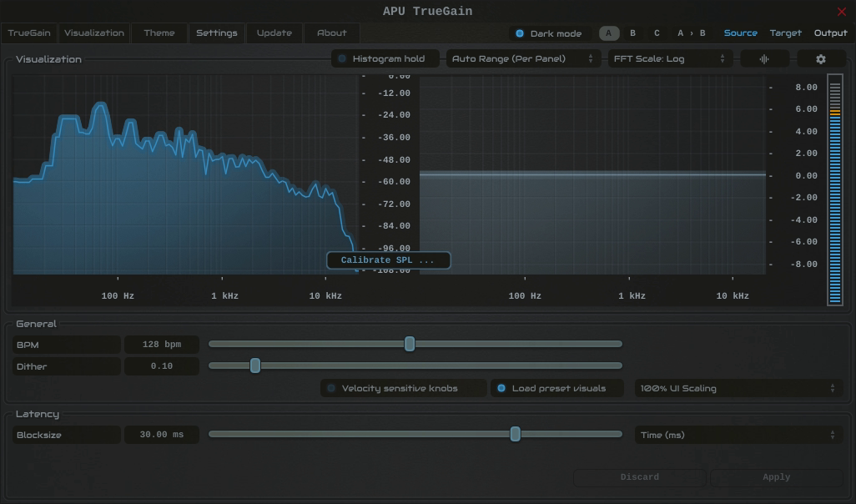Click the 128 bpm value field

(162, 345)
